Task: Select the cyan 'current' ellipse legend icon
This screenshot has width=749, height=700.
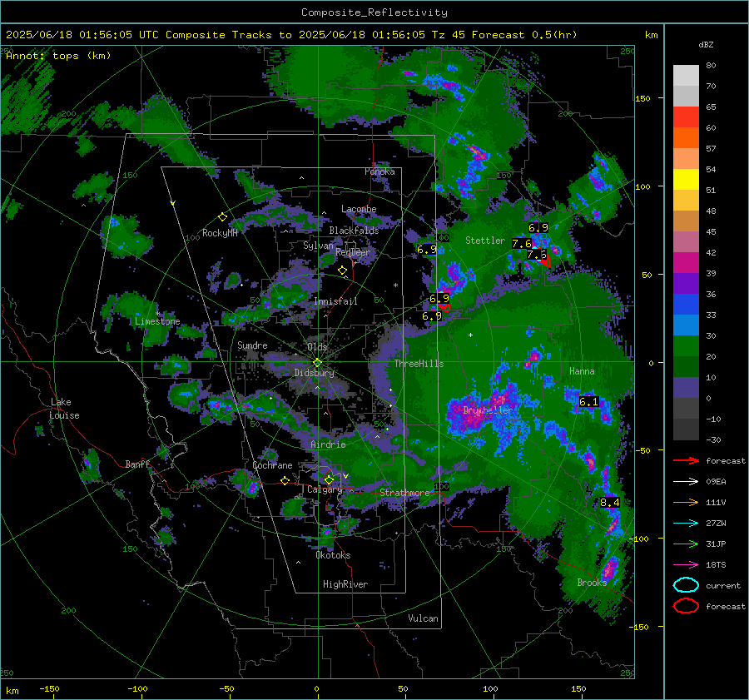Action: click(686, 585)
